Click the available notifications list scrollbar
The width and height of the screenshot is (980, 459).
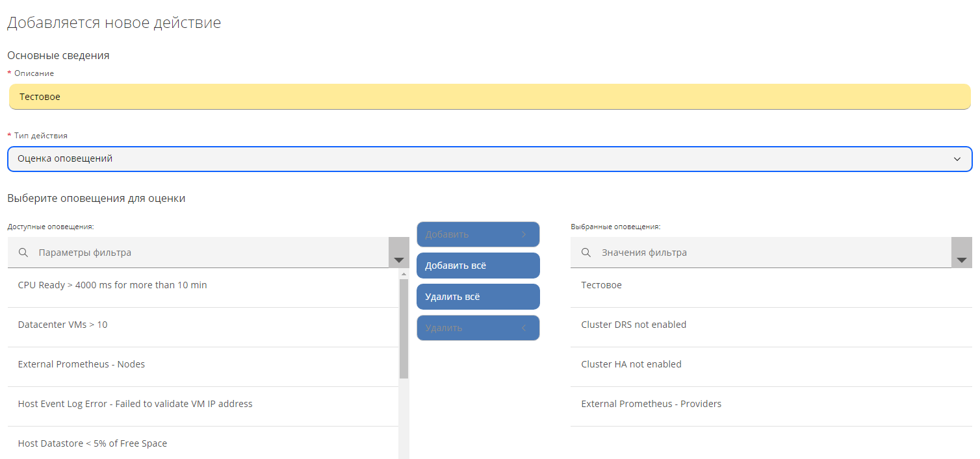(404, 329)
